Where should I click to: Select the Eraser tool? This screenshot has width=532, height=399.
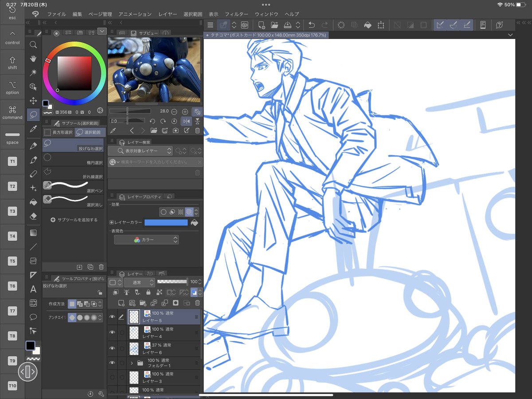33,216
